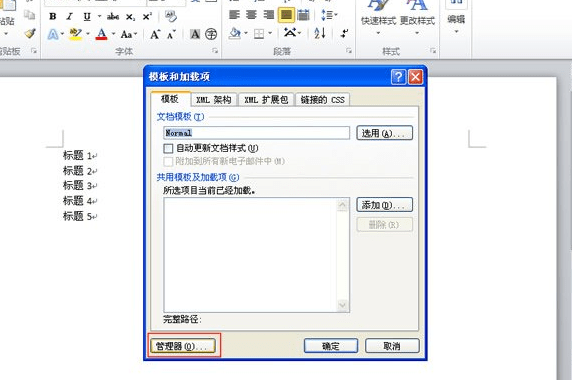Click the paragraph shading paint bucket icon
Image resolution: width=572 pixels, height=380 pixels.
pyautogui.click(x=235, y=34)
